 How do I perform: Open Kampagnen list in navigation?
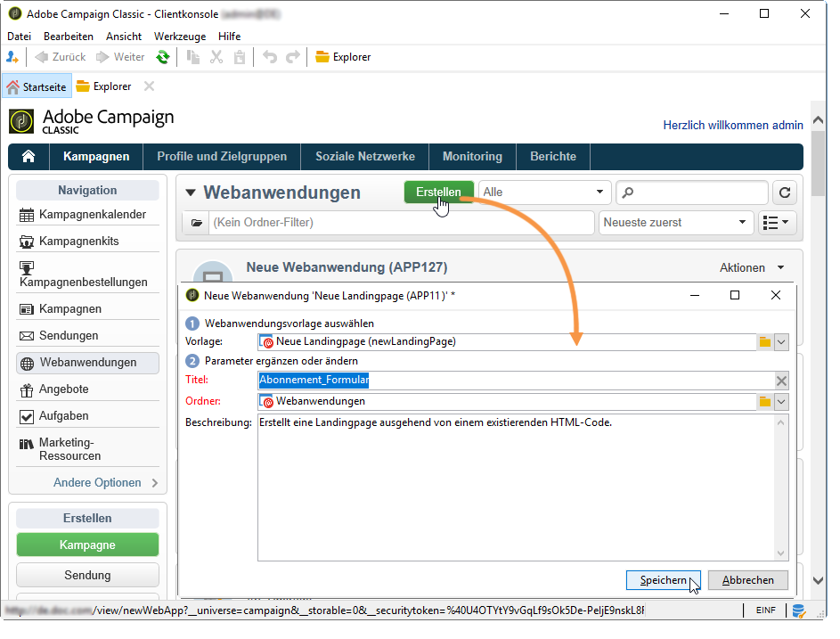pos(88,308)
